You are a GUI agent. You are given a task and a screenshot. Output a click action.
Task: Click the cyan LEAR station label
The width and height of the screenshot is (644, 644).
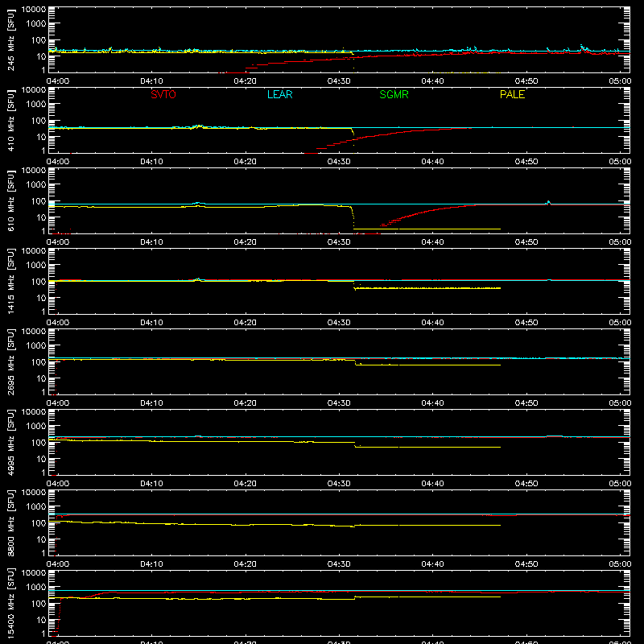279,94
